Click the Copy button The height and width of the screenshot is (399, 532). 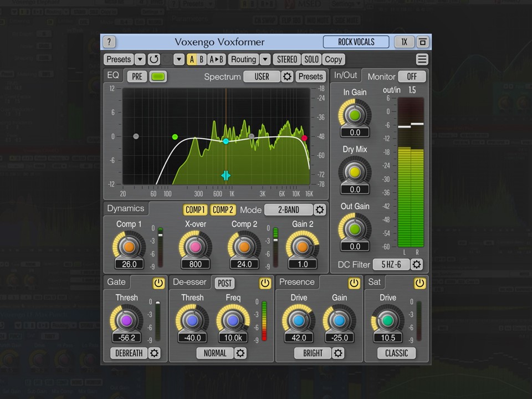(x=334, y=59)
